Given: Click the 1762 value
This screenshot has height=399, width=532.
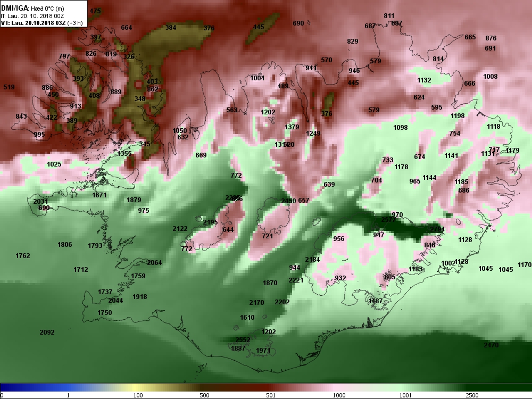Looking at the screenshot, I should [x=23, y=256].
